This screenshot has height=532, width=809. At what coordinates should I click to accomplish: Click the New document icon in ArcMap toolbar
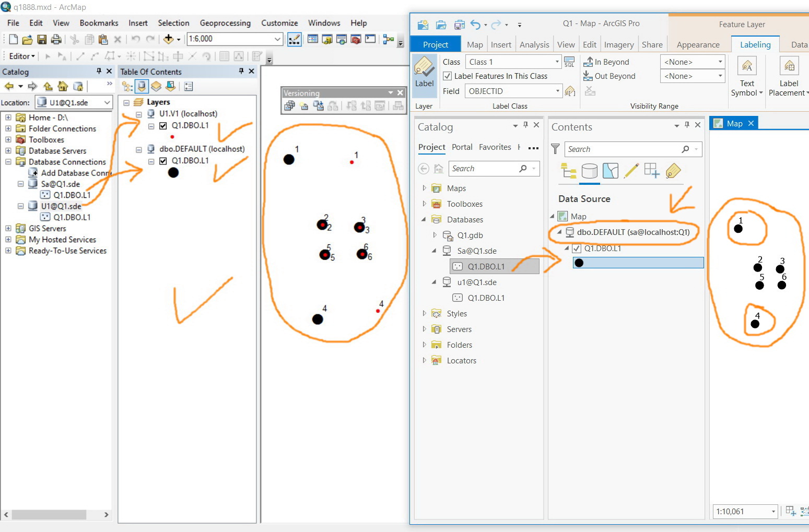14,39
